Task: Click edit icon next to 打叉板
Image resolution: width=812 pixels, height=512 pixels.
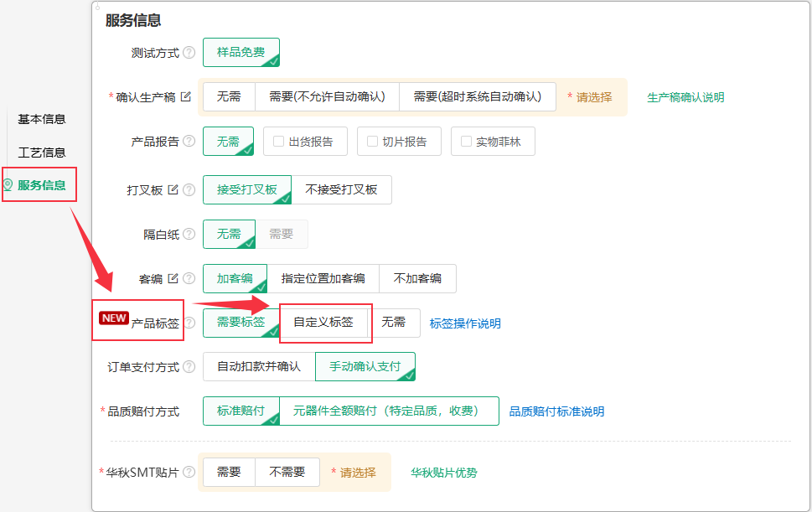Action: click(x=173, y=189)
